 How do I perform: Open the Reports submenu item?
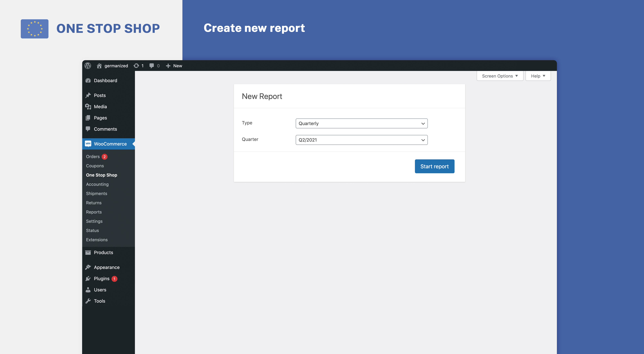[94, 212]
